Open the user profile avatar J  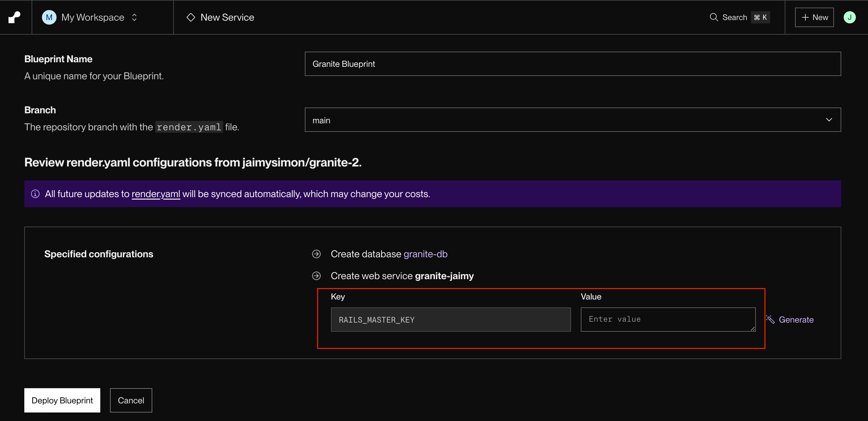849,17
